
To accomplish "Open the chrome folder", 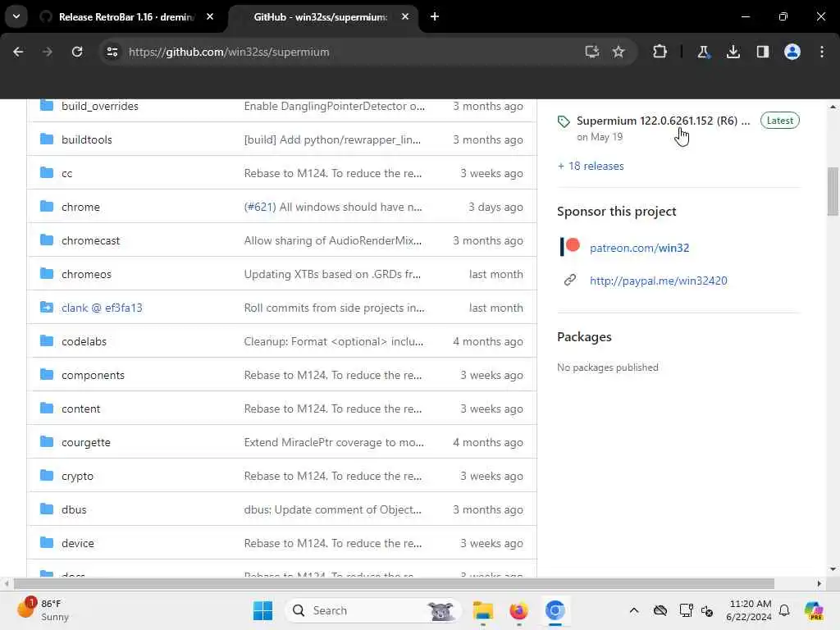I will coord(80,207).
